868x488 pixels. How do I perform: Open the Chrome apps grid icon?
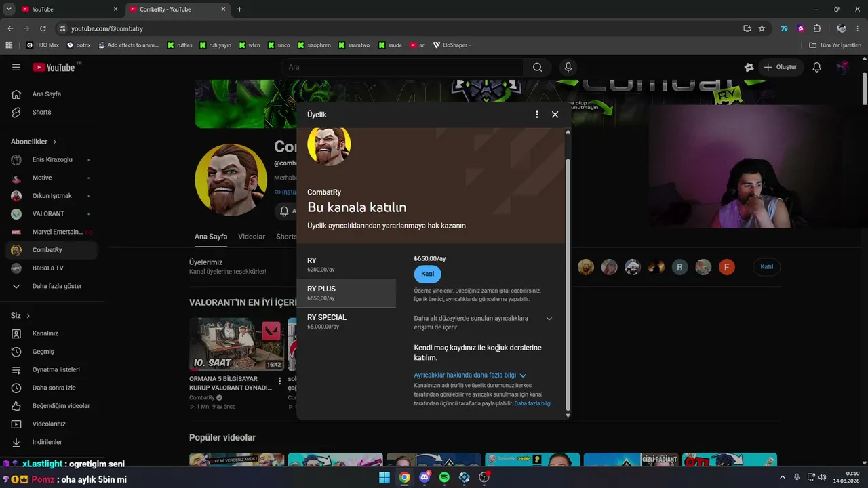point(9,45)
